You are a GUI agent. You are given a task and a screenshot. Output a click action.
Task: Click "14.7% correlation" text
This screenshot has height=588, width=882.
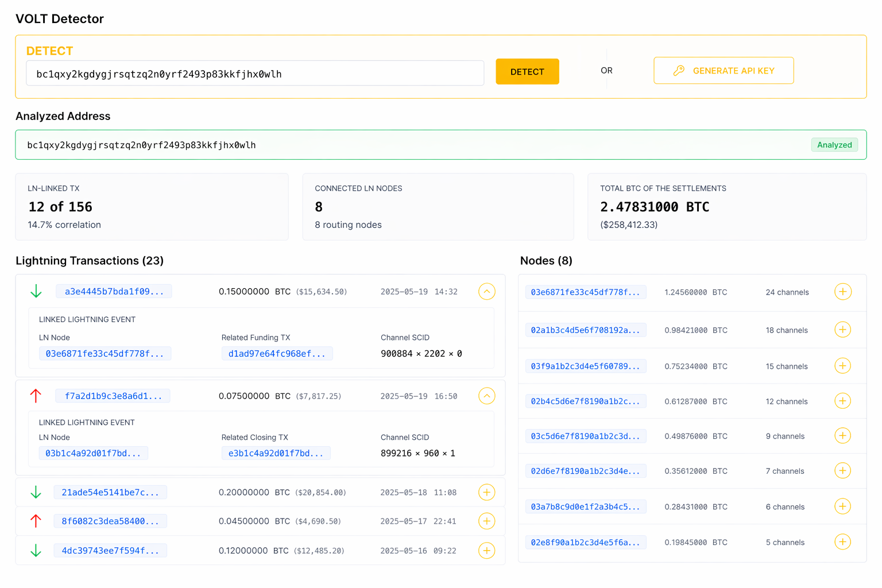(64, 225)
